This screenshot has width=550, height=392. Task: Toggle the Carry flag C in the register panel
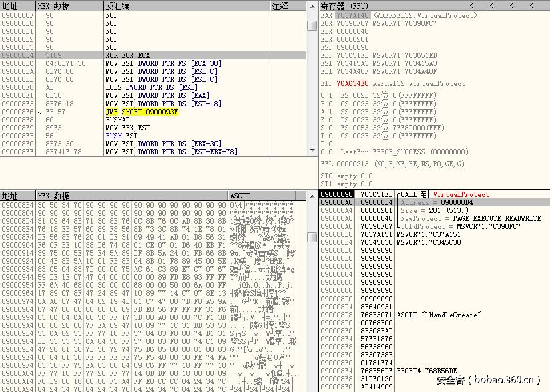point(322,96)
